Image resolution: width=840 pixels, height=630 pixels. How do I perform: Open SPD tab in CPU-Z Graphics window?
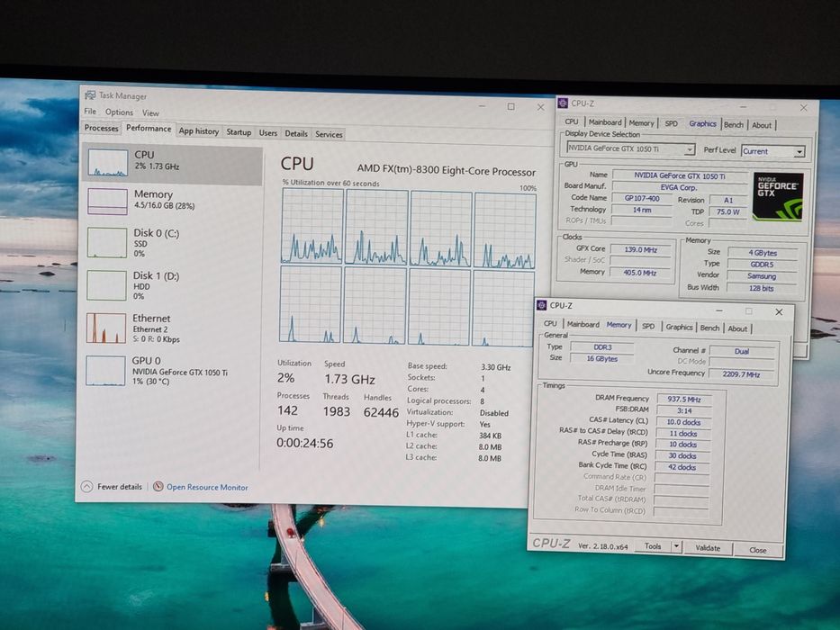click(672, 123)
